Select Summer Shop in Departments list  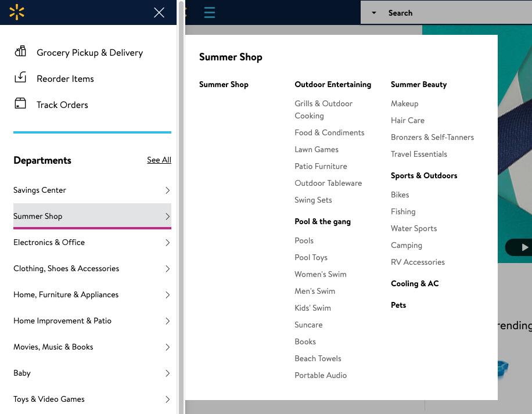pyautogui.click(x=92, y=217)
